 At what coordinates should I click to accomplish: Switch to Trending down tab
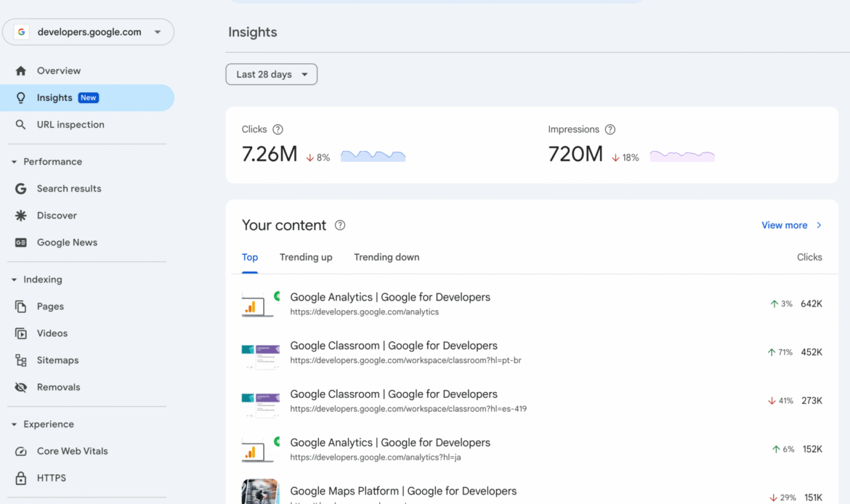click(x=386, y=257)
